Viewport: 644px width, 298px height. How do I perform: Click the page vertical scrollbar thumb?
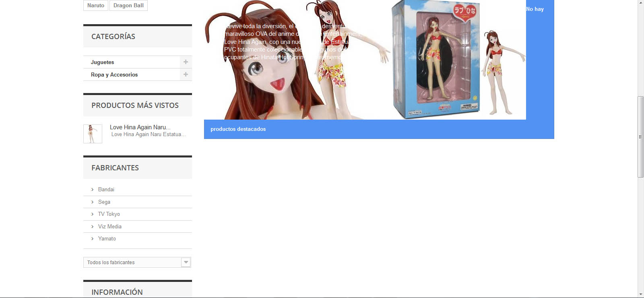[641, 137]
